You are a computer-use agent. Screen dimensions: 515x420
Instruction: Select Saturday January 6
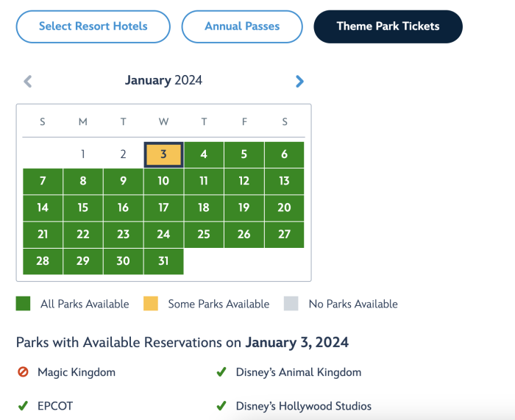[x=284, y=155]
